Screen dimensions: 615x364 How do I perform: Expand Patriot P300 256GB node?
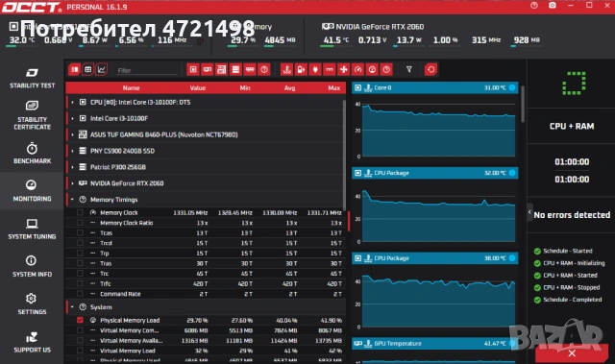[x=73, y=167]
